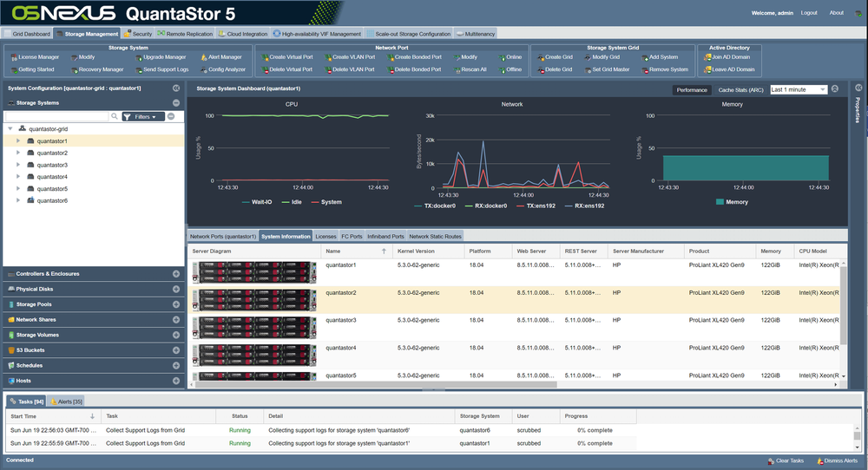Open Cloud Integration tab

tap(243, 34)
